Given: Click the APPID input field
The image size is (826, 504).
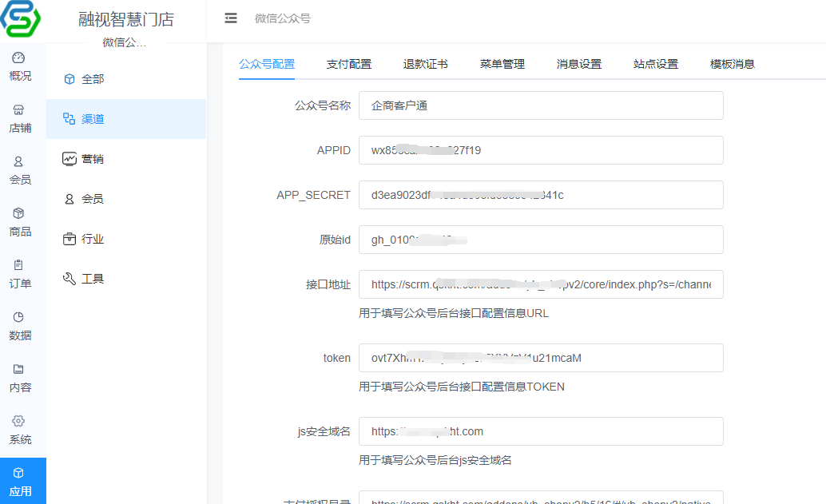Looking at the screenshot, I should (541, 150).
